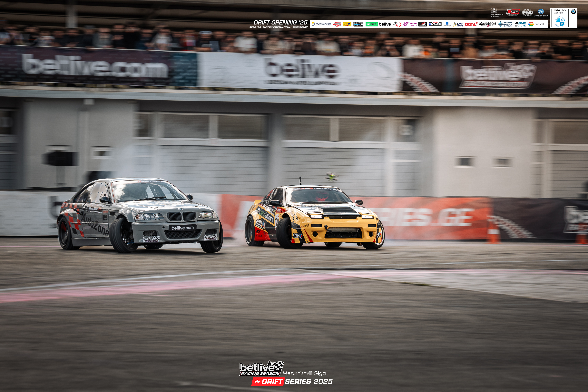Click the DRIFT SERIES 2025 bottom banner

[292, 381]
